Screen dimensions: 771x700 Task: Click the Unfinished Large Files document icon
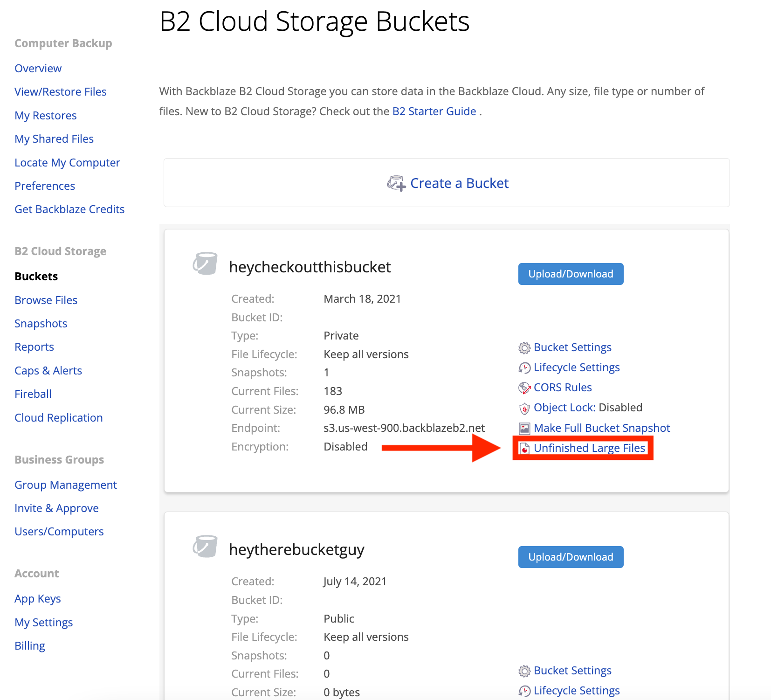click(524, 449)
